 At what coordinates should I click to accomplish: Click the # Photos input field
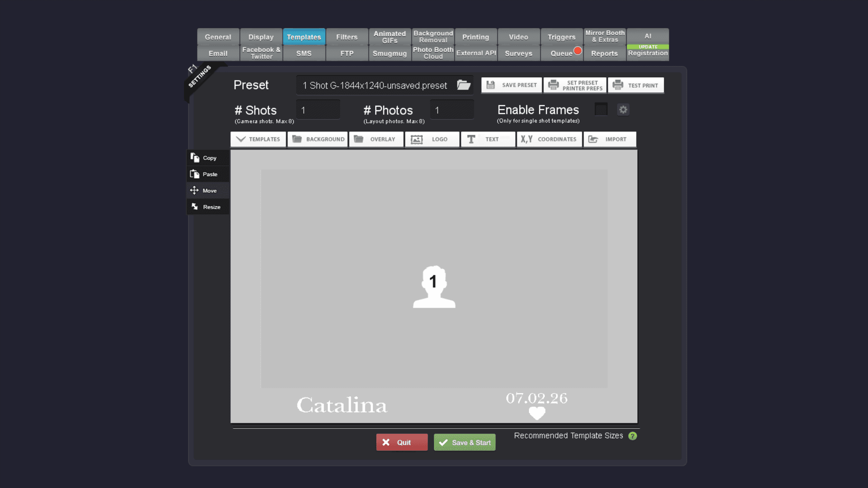coord(452,110)
